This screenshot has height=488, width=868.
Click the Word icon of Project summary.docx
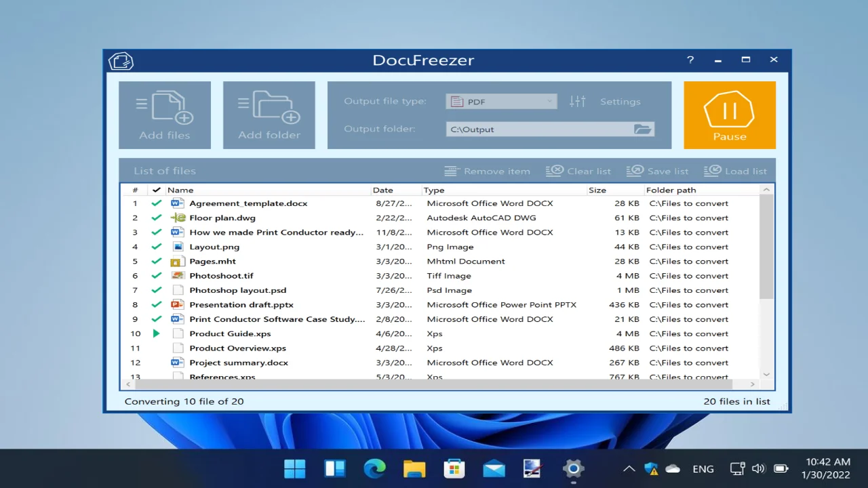pyautogui.click(x=178, y=363)
